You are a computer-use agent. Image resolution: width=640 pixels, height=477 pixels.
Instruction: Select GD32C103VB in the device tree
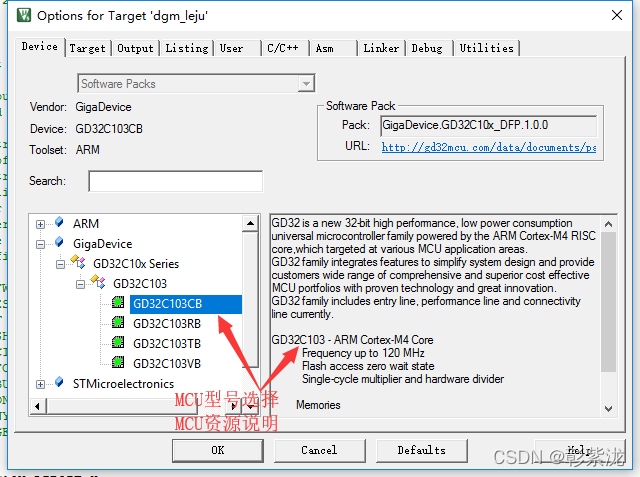[x=167, y=364]
